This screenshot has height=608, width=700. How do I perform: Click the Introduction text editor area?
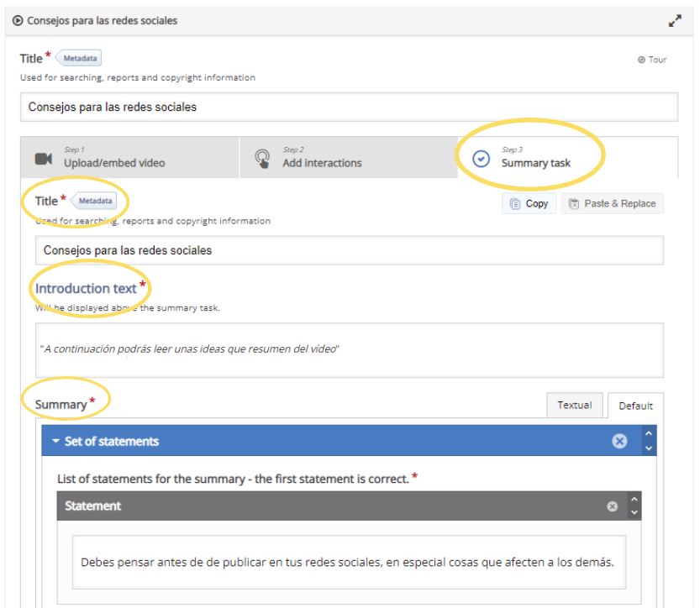[x=349, y=349]
